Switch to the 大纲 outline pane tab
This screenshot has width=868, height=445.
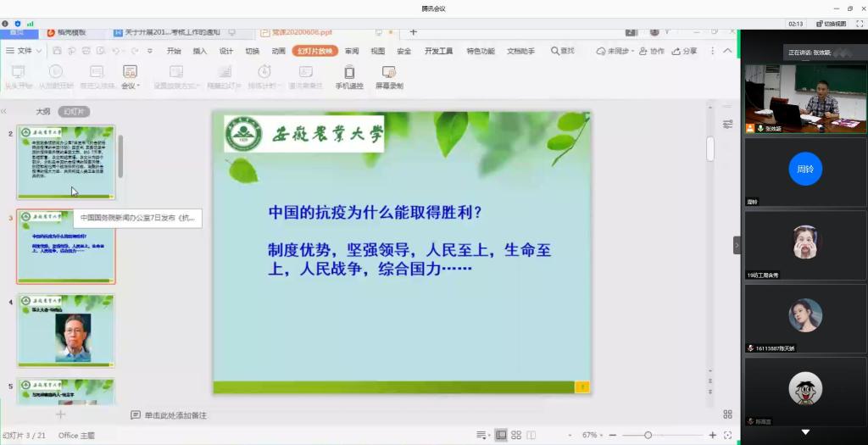click(43, 112)
